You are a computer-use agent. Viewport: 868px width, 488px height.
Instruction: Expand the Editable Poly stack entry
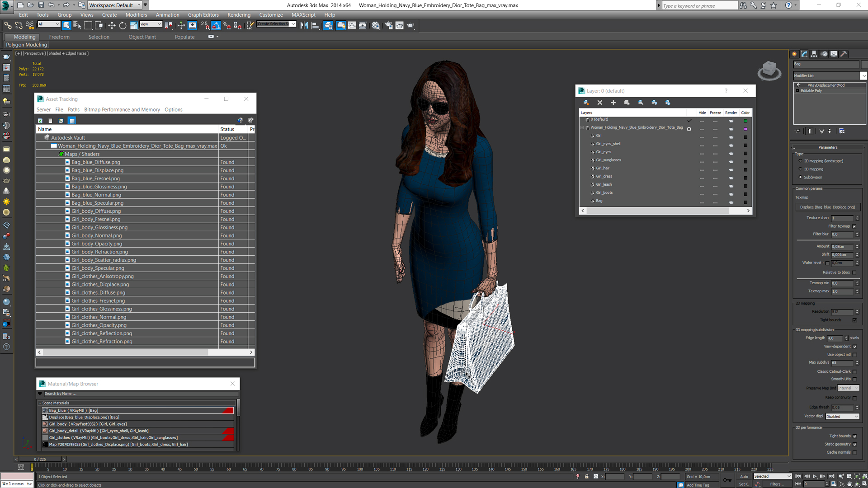pyautogui.click(x=797, y=91)
